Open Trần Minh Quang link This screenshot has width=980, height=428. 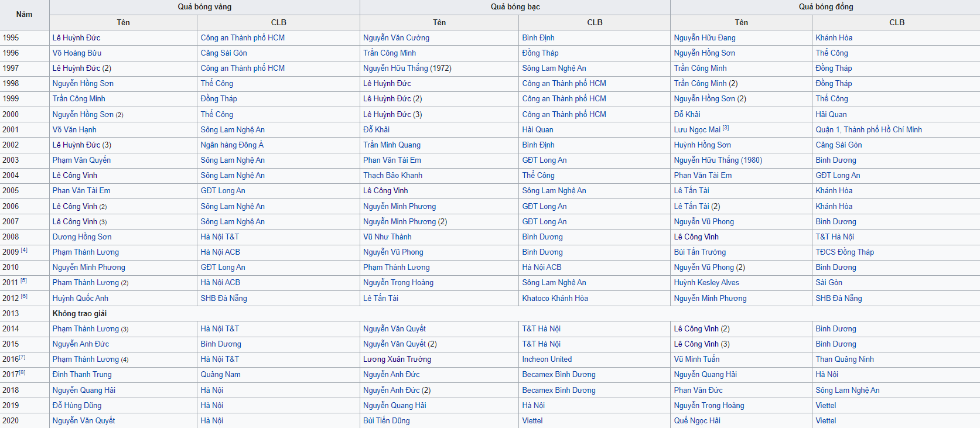(x=392, y=145)
